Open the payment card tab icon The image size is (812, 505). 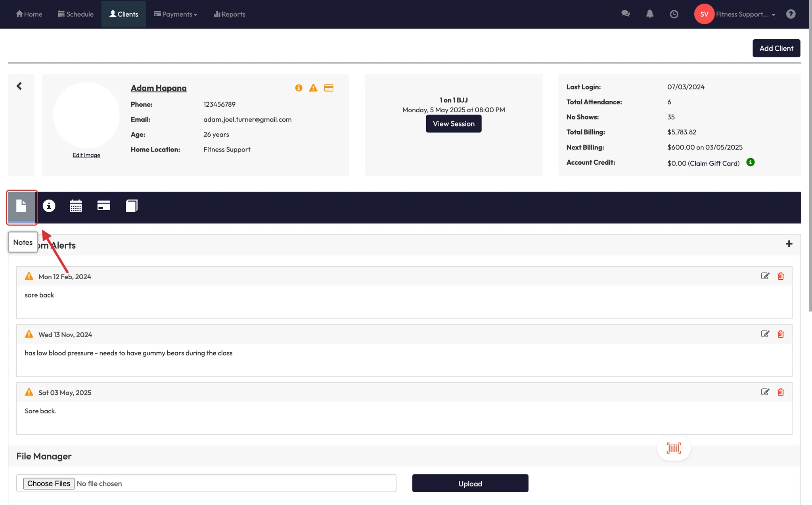point(103,205)
